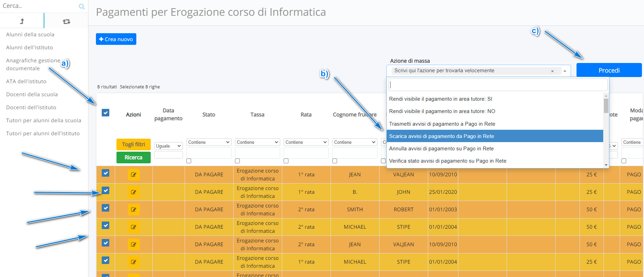Select Scarica avvisi di pagamento da Pago in Rete
The image size is (644, 277).
click(x=495, y=136)
